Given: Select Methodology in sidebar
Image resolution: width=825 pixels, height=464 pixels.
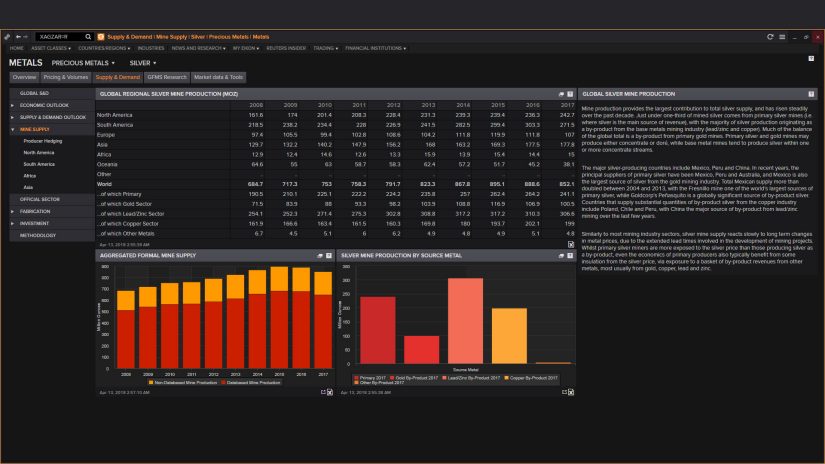Looking at the screenshot, I should [52, 236].
